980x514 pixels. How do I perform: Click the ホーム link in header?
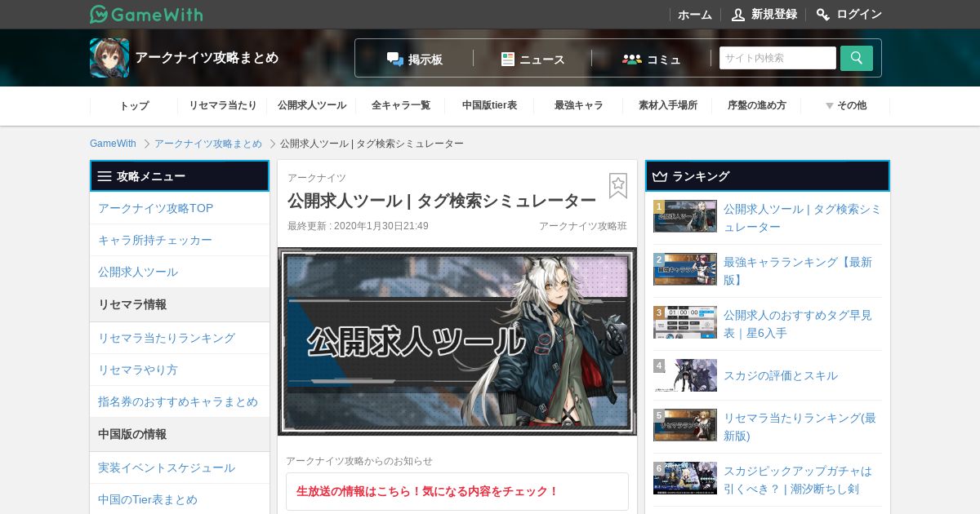(x=695, y=15)
